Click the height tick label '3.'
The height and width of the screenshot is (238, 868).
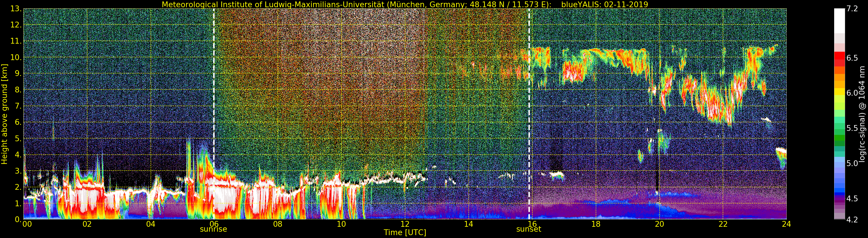pos(18,171)
